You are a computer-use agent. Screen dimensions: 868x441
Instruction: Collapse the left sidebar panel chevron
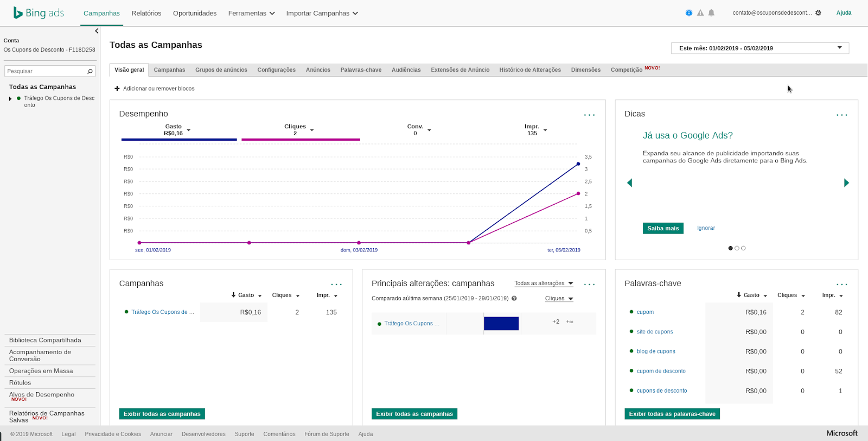pyautogui.click(x=97, y=31)
